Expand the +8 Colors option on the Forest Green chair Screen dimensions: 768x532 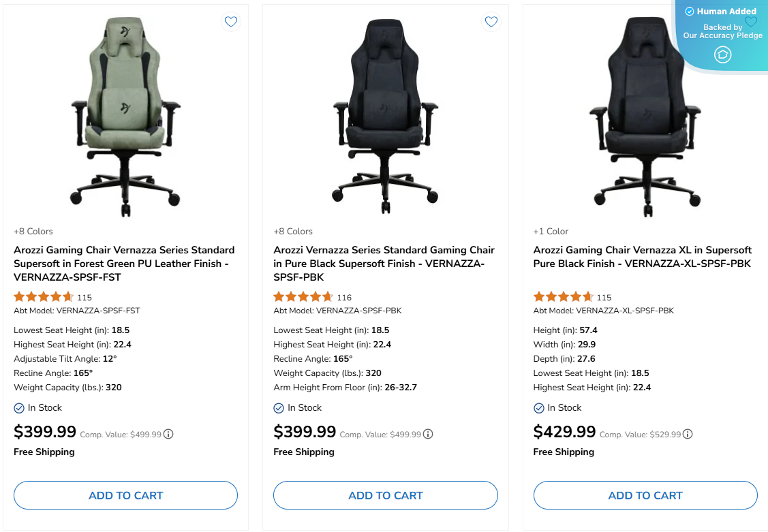click(x=33, y=231)
